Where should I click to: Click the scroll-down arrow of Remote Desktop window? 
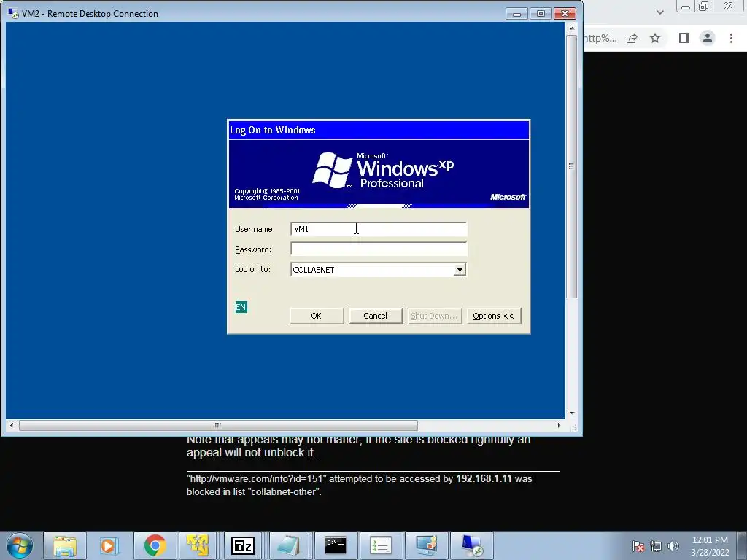572,413
